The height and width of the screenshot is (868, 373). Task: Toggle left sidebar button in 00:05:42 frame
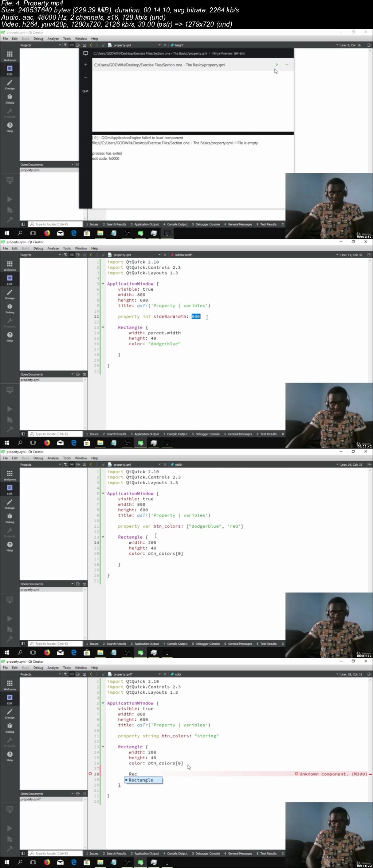coord(23,434)
